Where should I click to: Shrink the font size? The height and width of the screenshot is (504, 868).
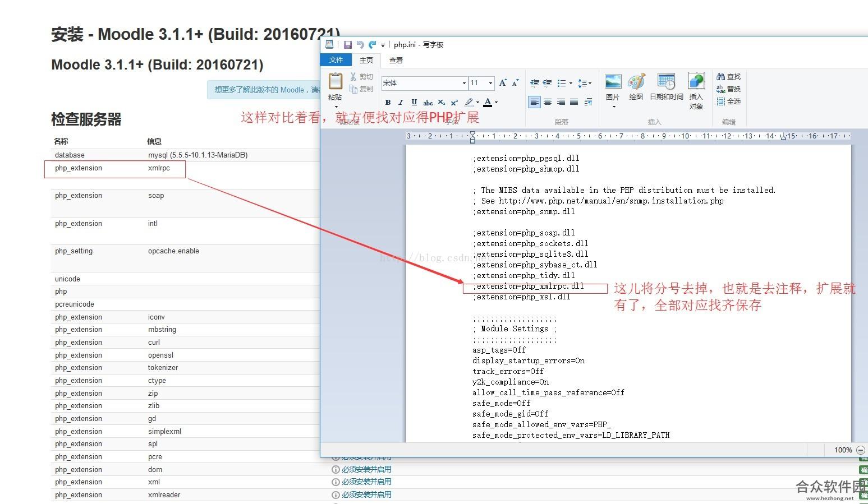click(x=515, y=83)
